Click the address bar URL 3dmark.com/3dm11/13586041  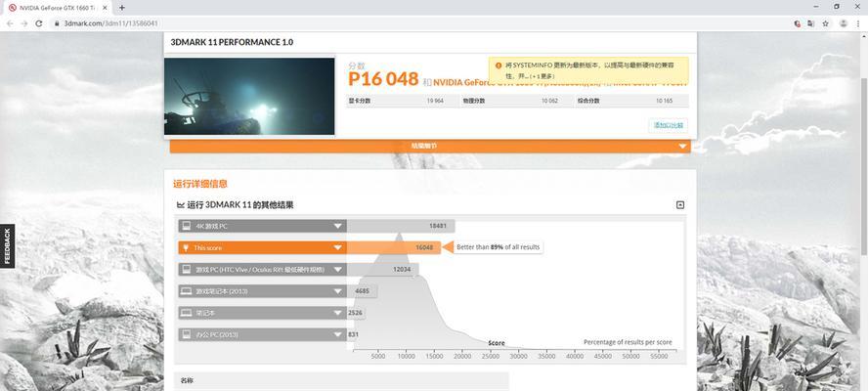point(110,23)
